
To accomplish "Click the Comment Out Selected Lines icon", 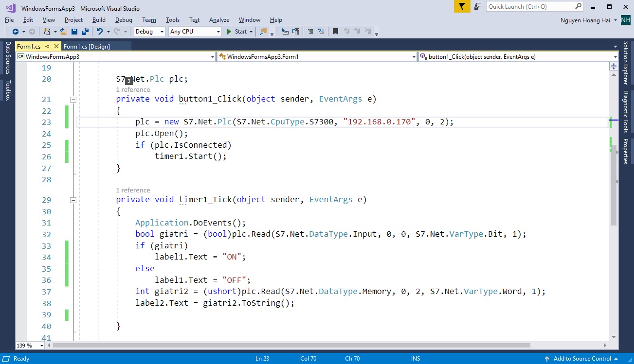I will (x=309, y=32).
